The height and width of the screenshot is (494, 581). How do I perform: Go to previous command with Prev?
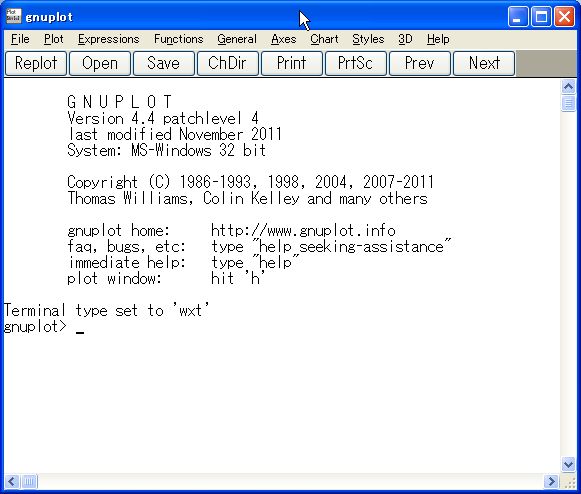tap(420, 63)
